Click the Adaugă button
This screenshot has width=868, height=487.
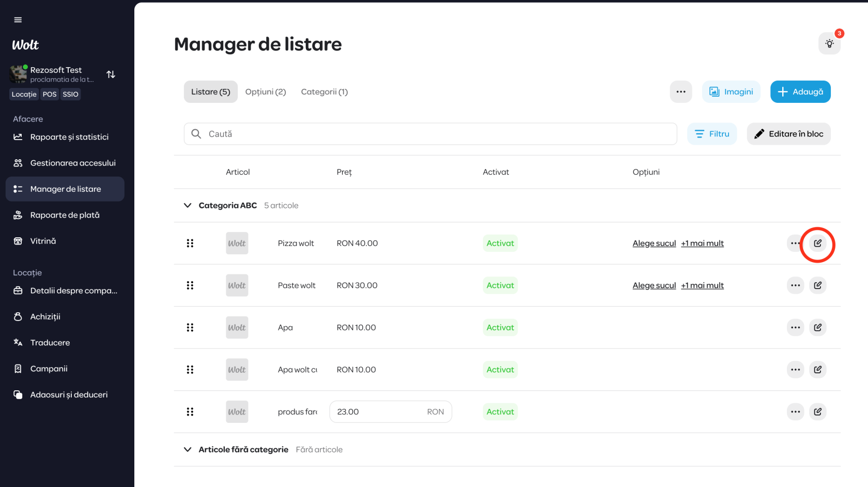[x=800, y=92]
